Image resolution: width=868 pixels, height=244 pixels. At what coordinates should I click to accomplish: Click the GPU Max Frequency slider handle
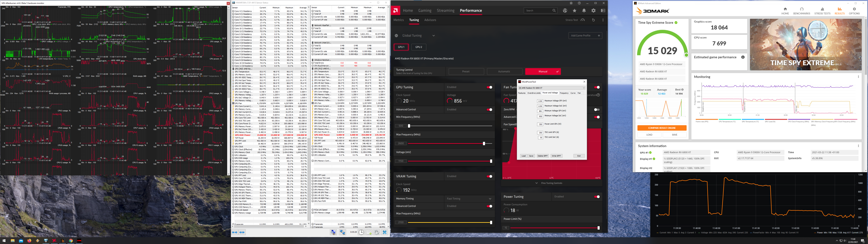pyautogui.click(x=484, y=143)
